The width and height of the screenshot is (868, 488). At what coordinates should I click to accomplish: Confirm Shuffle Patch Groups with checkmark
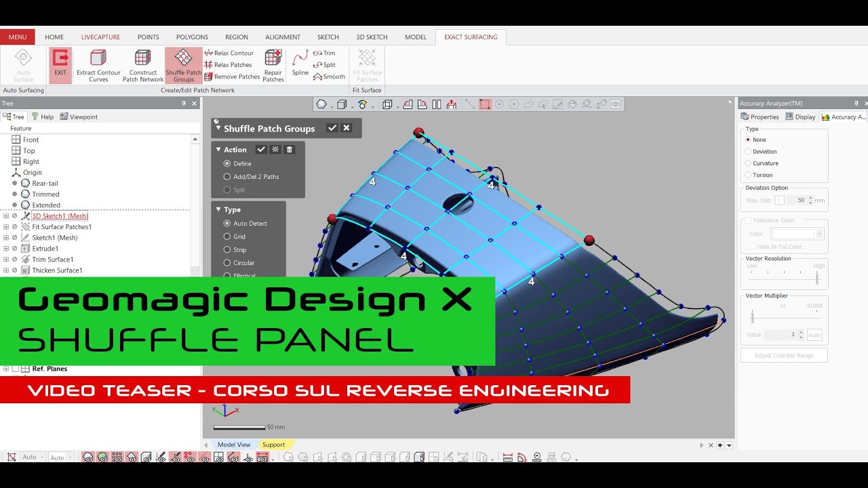(x=332, y=128)
